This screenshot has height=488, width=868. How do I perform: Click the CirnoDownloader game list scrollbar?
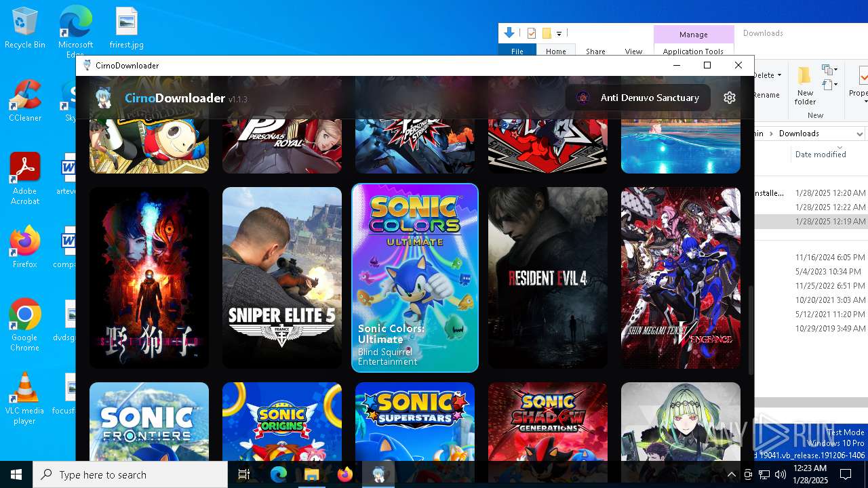click(751, 329)
